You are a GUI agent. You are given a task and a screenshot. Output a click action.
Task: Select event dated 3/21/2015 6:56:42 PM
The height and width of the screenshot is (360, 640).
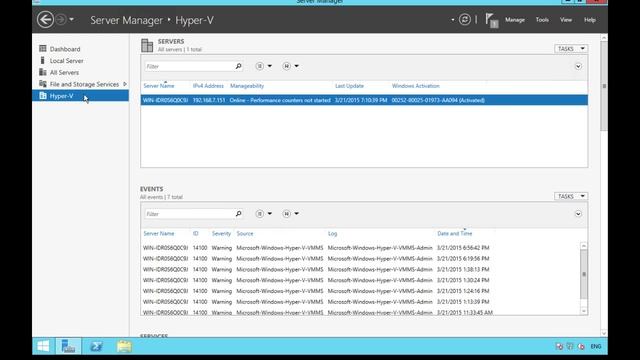[x=360, y=248]
